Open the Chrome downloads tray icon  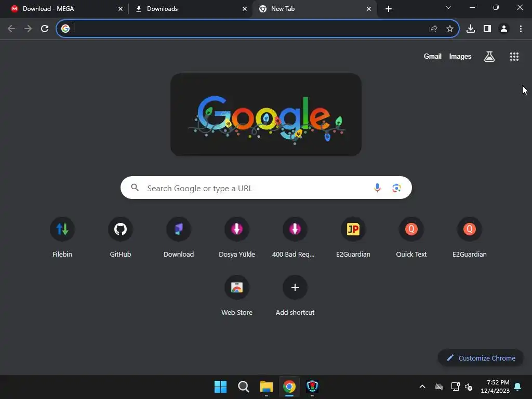point(471,29)
